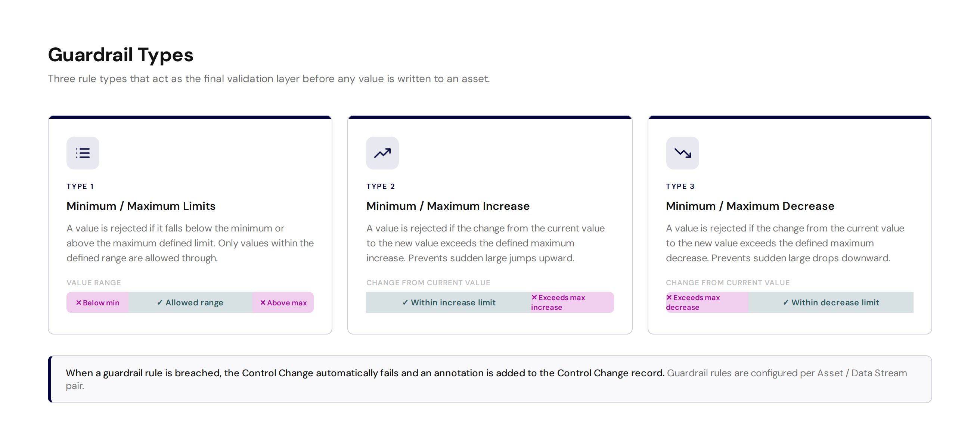Click the Minimum / Maximum Limits heading
This screenshot has width=980, height=445.
(141, 206)
